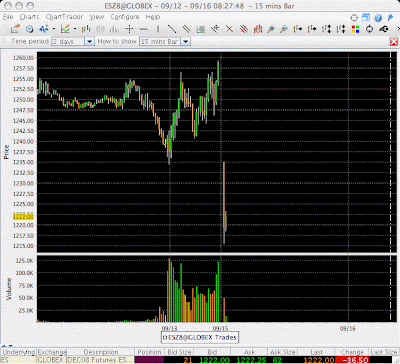
Task: Click the blue waveform study icon
Action: 44,29
